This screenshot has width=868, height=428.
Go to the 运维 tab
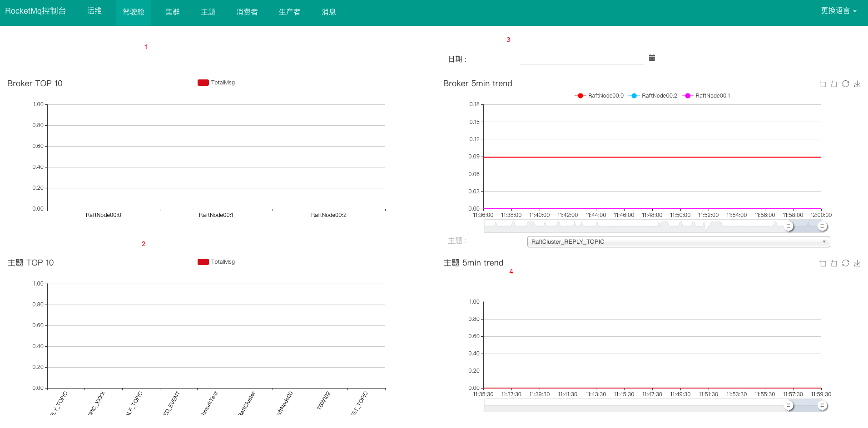click(94, 11)
